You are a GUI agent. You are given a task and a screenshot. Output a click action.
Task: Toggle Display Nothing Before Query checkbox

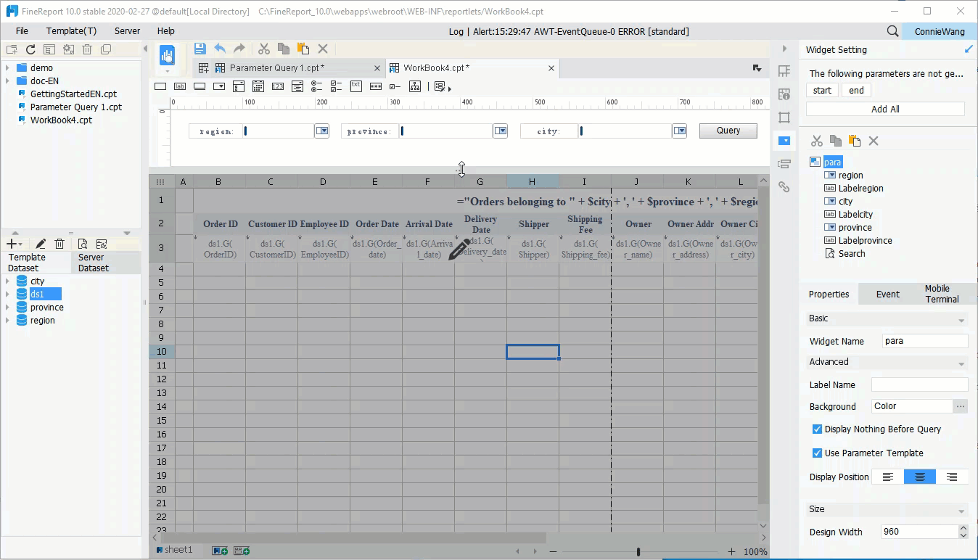[817, 429]
